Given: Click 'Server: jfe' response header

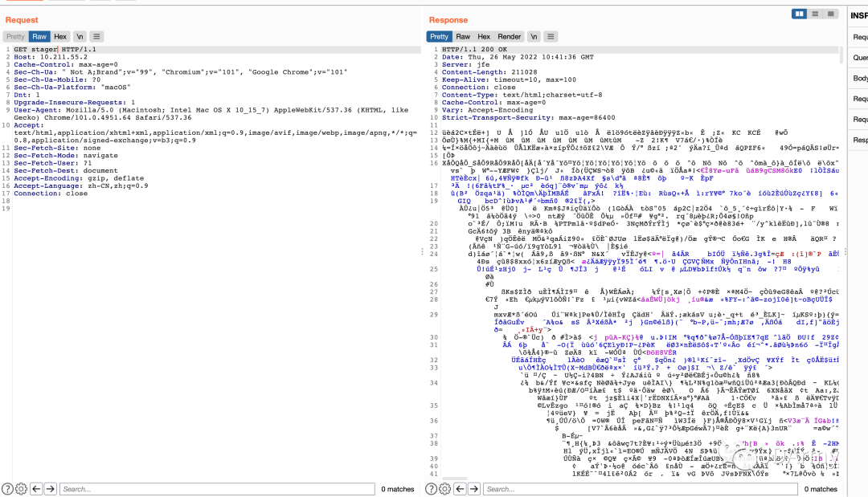Looking at the screenshot, I should pos(465,65).
